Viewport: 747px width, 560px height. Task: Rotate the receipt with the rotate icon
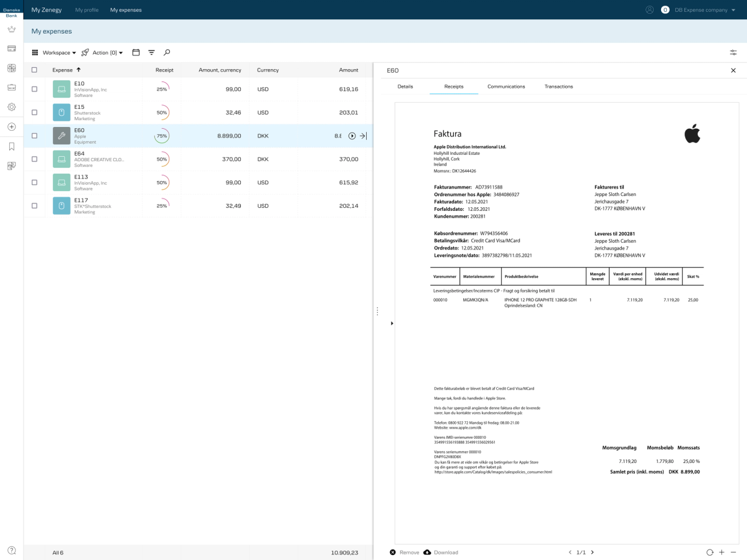point(710,553)
